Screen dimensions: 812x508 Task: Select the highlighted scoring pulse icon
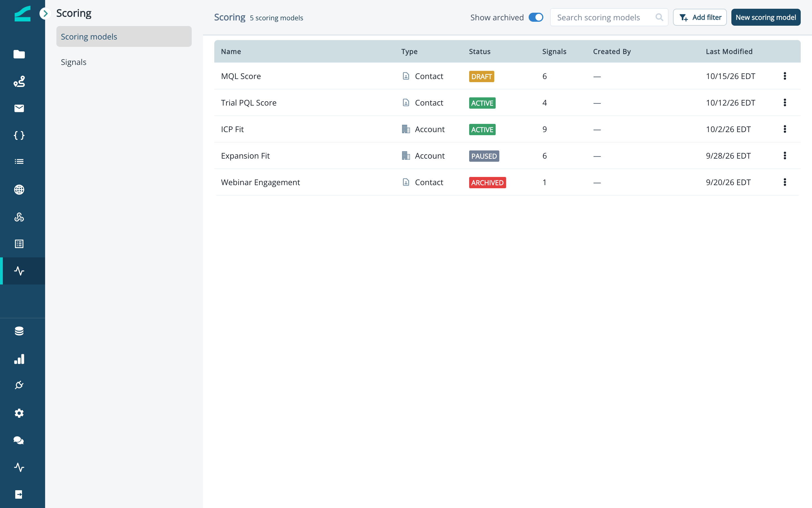pyautogui.click(x=19, y=271)
